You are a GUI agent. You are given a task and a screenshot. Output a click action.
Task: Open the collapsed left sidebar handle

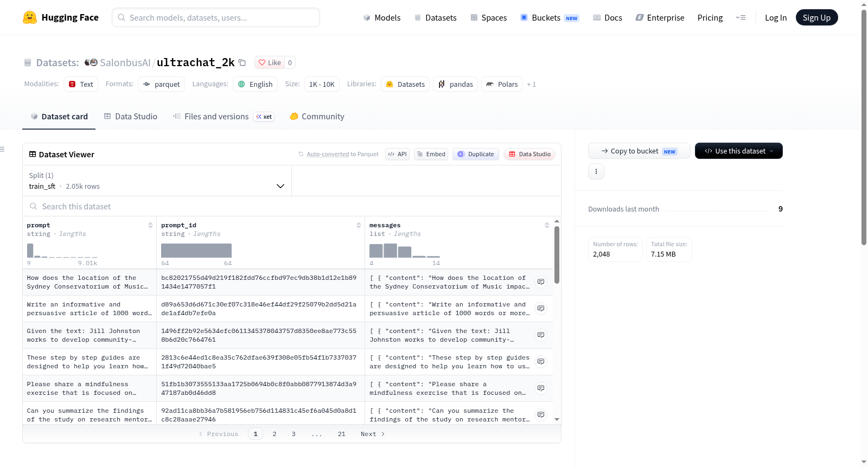click(3, 149)
